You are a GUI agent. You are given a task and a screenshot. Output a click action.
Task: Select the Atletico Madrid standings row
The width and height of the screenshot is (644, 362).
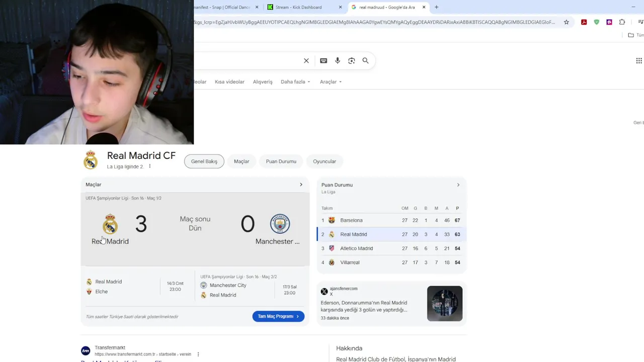[x=391, y=248]
